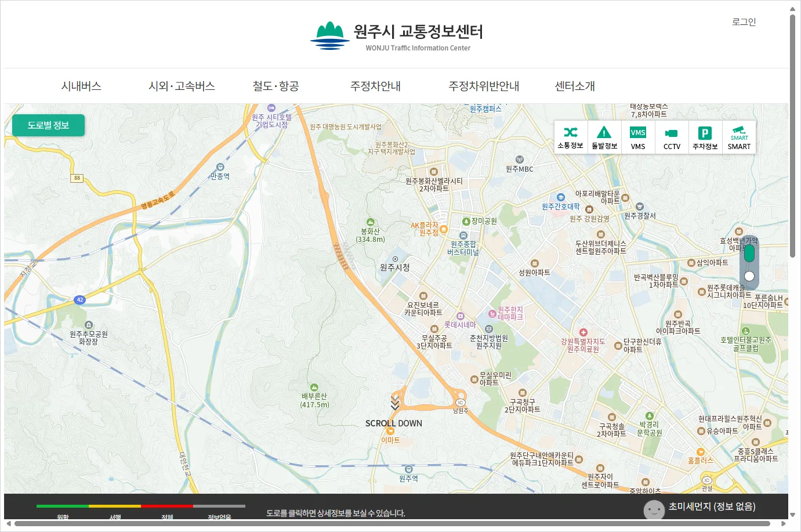801x532 pixels.
Task: Show 돌발정보 incident alerts on map
Action: point(604,137)
